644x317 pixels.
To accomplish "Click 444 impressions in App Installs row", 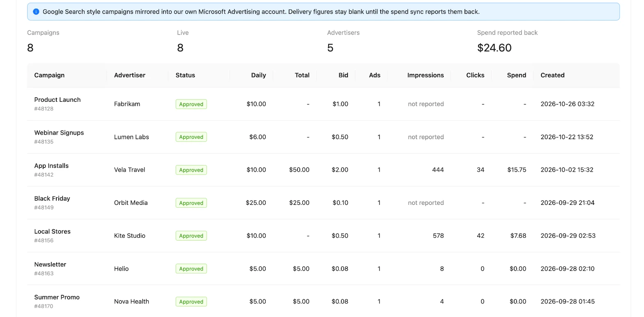I will click(438, 170).
